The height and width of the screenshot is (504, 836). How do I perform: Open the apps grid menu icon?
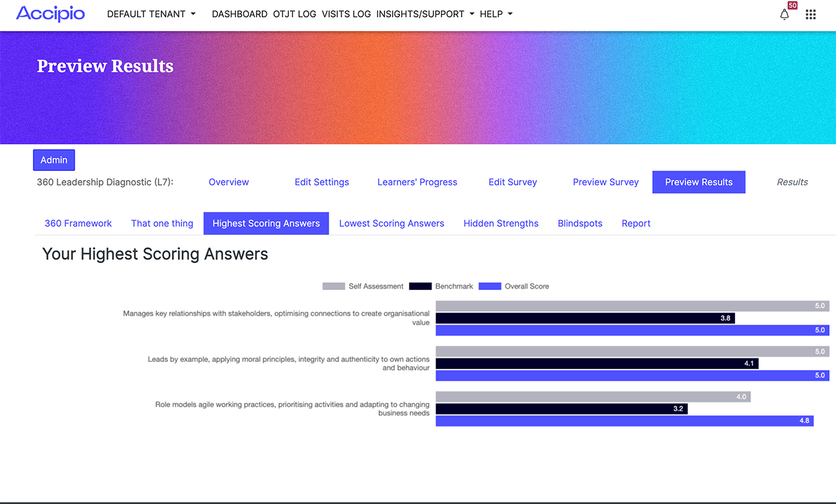click(x=810, y=15)
